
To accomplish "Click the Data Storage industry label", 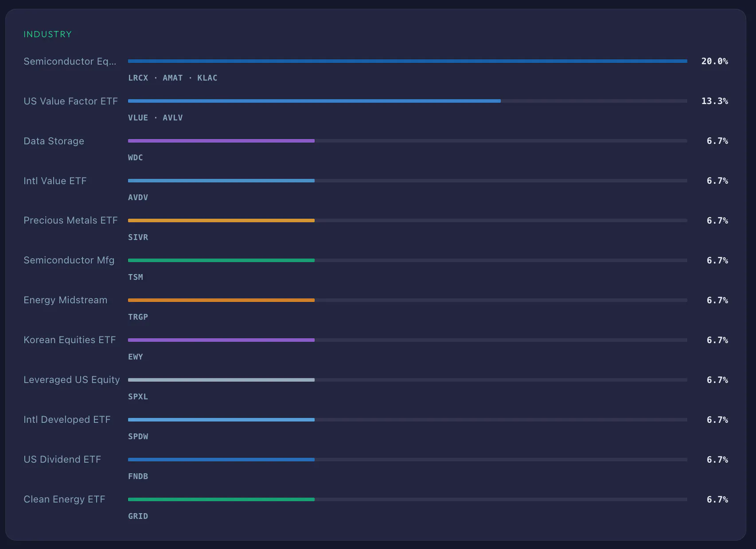I will tap(54, 141).
